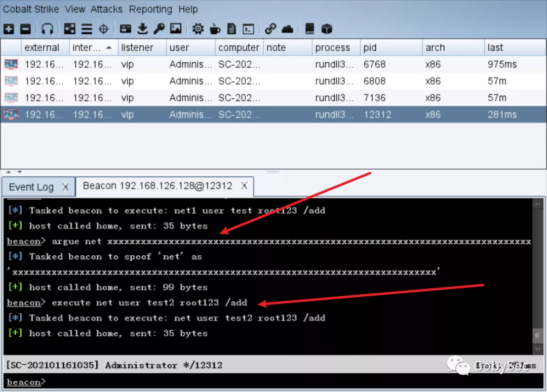
Task: Switch to Target Table crosshair icon
Action: [104, 29]
